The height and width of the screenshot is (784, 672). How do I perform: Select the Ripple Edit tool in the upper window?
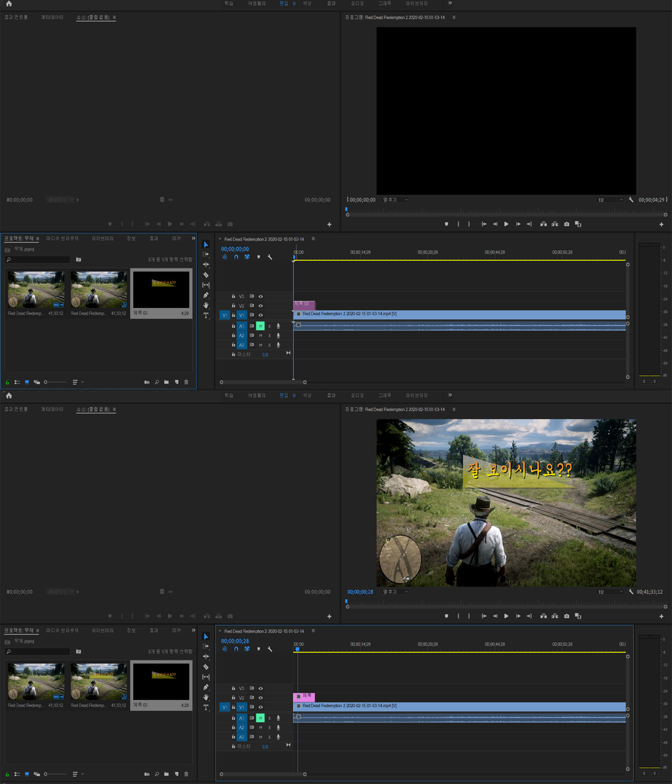pyautogui.click(x=206, y=264)
